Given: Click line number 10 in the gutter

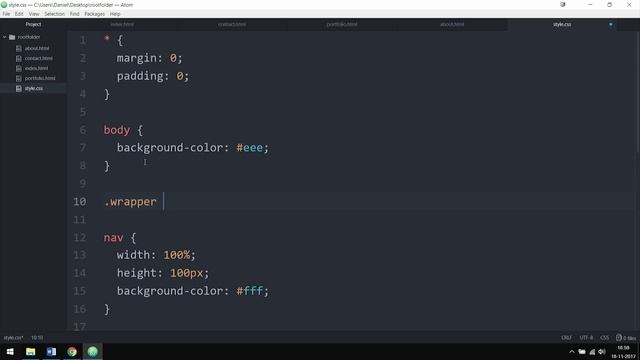Looking at the screenshot, I should point(80,202).
